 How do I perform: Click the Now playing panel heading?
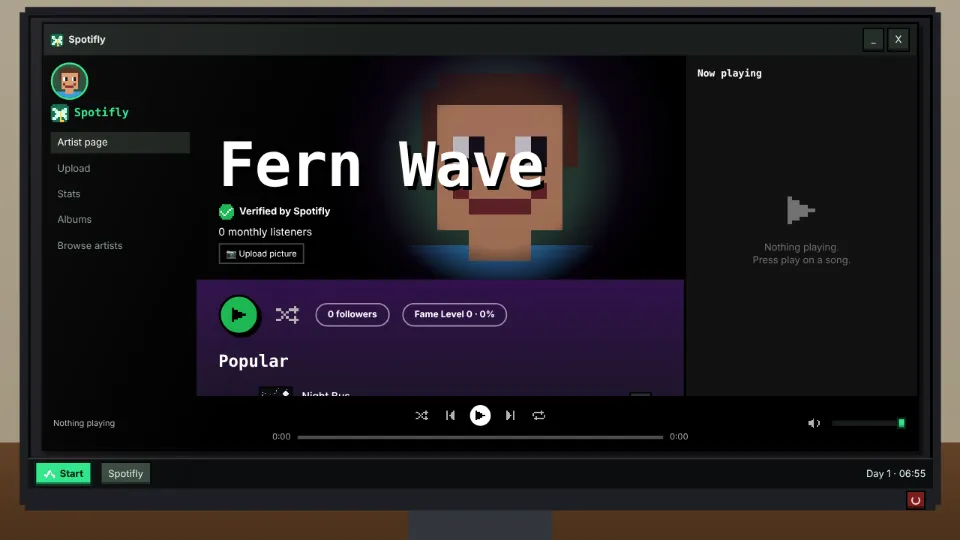(x=729, y=73)
